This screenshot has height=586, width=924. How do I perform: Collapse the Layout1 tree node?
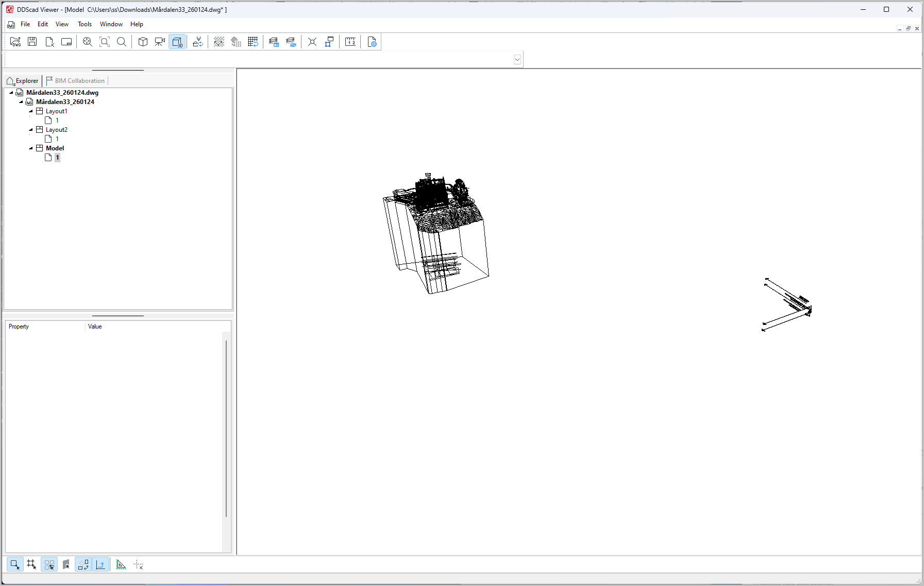[x=31, y=111]
